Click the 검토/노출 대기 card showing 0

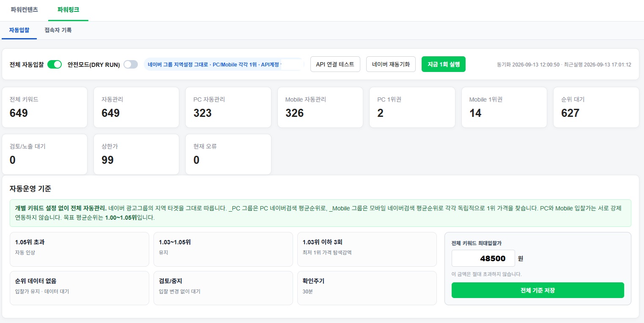(45, 154)
